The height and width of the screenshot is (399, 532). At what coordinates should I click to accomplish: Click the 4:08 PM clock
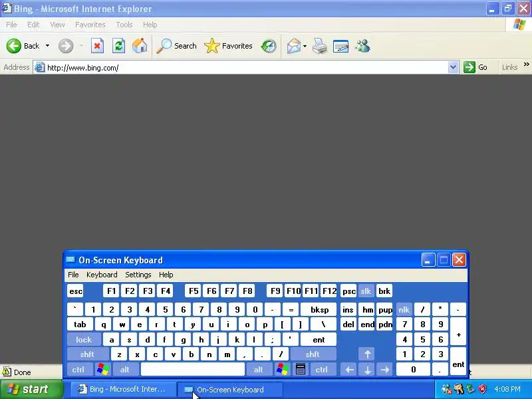coord(507,389)
